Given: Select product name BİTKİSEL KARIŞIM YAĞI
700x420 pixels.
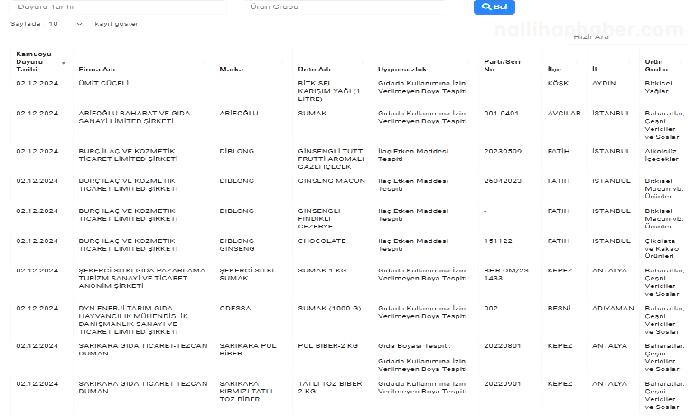Looking at the screenshot, I should 329,91.
